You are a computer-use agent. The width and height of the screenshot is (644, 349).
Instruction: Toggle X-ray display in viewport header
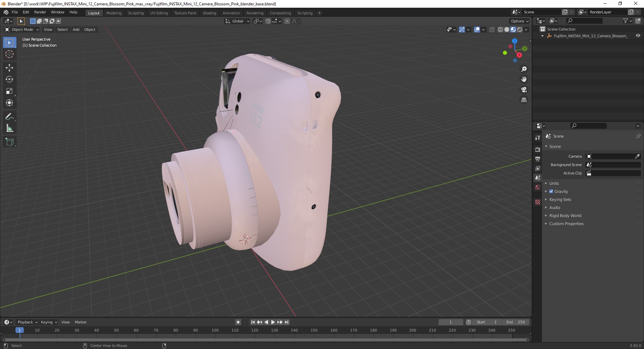[492, 30]
